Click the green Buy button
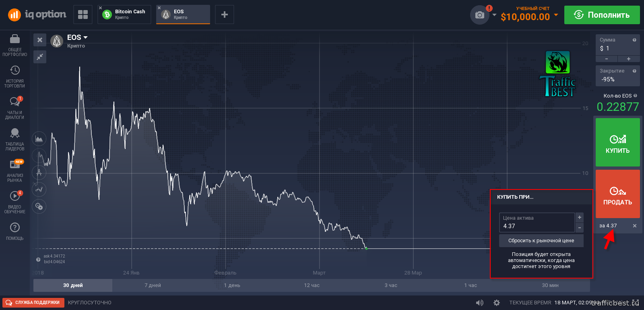The width and height of the screenshot is (644, 310). pos(618,142)
